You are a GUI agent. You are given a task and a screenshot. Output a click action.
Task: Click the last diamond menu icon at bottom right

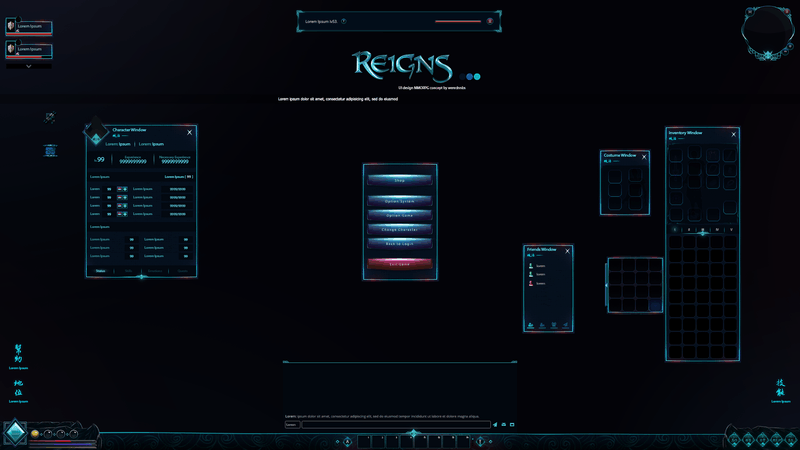[791, 439]
